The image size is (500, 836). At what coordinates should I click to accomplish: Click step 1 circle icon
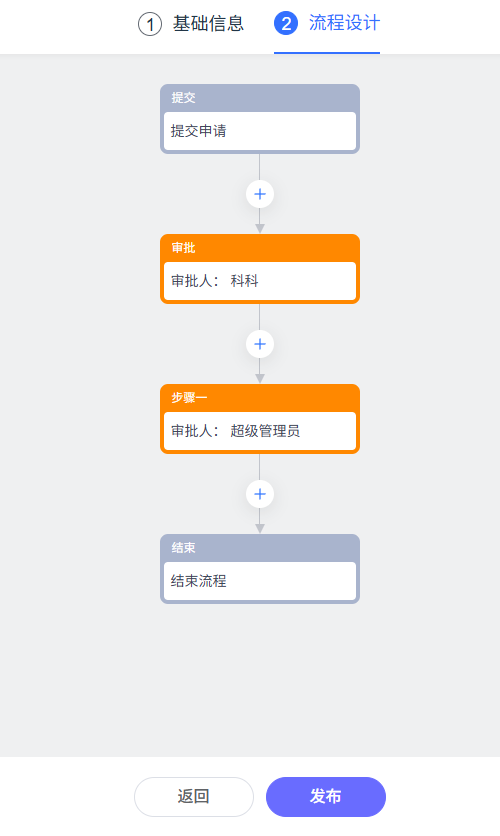tap(150, 24)
